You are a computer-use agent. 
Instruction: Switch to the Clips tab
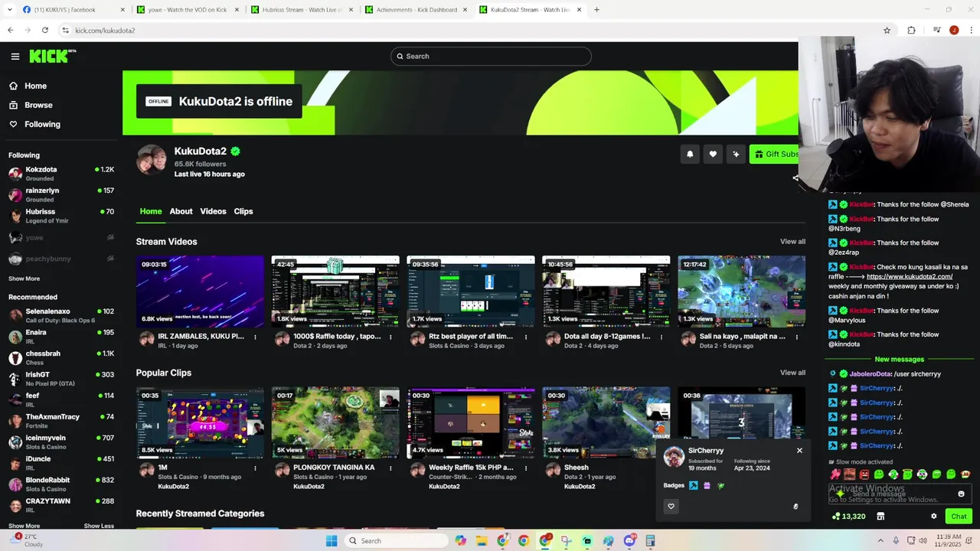[x=243, y=211]
